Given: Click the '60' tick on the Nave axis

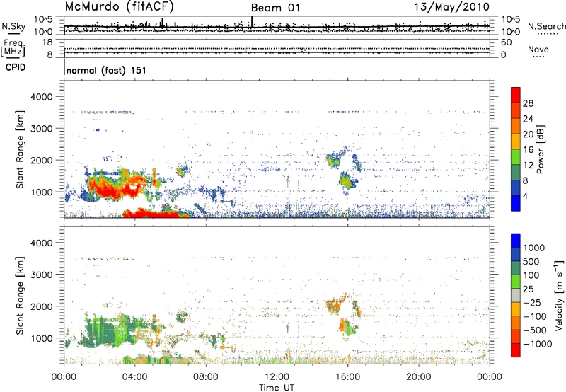Looking at the screenshot, I should point(506,42).
